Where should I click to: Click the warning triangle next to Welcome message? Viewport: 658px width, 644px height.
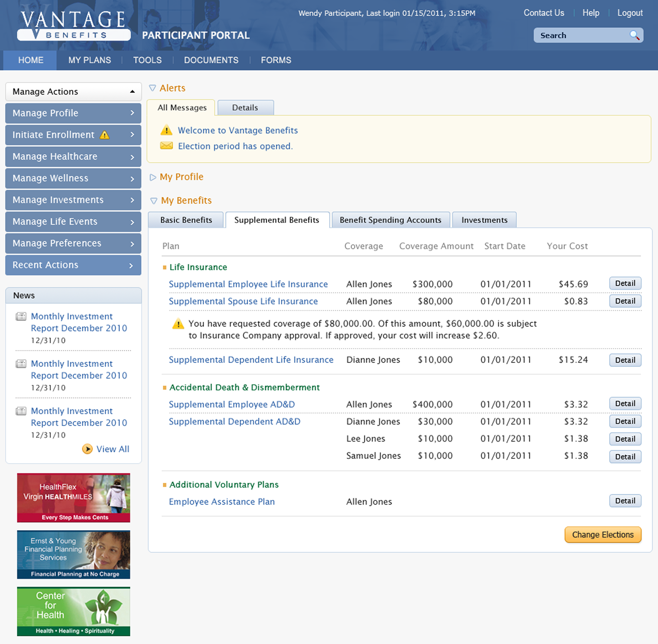(x=166, y=130)
